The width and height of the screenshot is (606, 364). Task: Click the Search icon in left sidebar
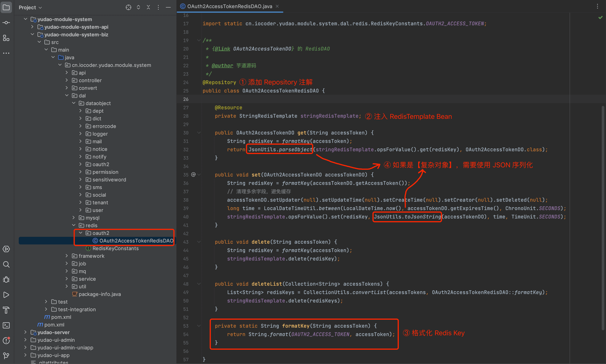(x=6, y=264)
